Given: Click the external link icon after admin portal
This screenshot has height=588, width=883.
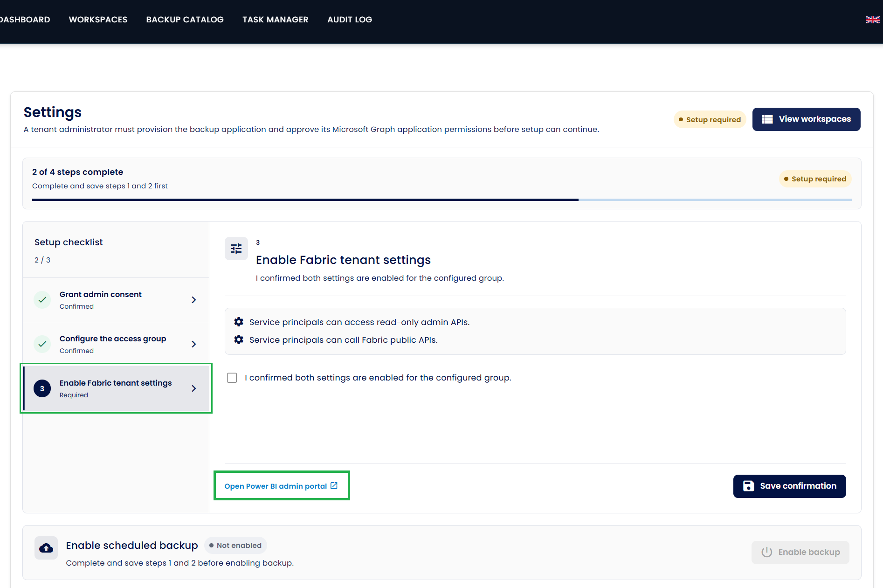Looking at the screenshot, I should [334, 485].
